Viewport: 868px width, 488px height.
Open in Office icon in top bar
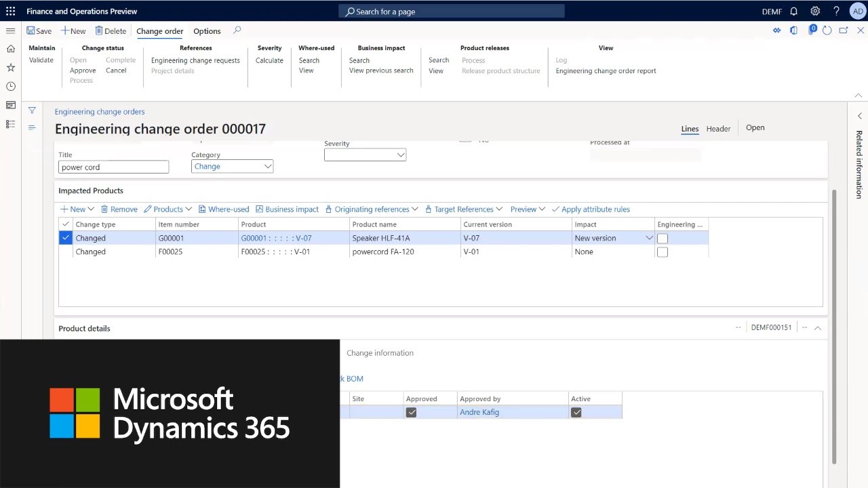793,30
